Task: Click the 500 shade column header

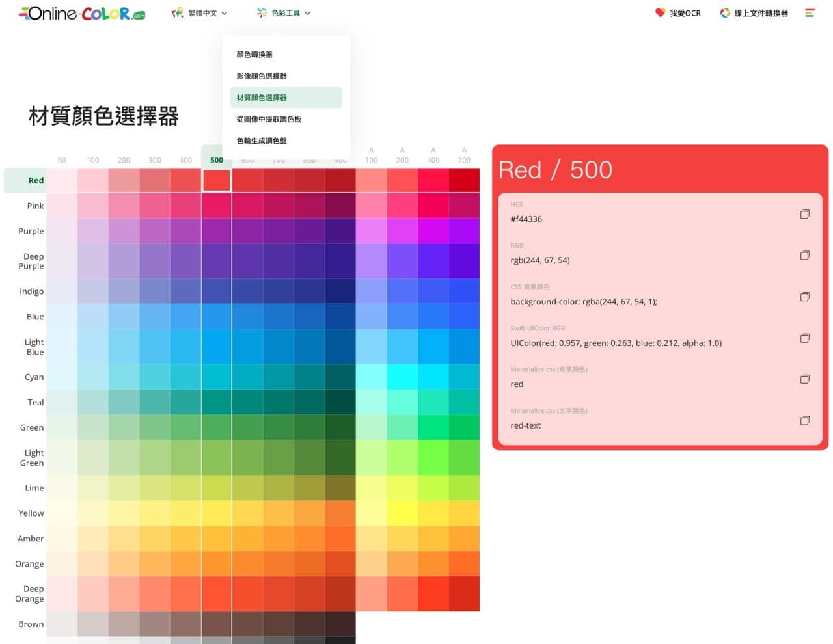Action: 217,160
